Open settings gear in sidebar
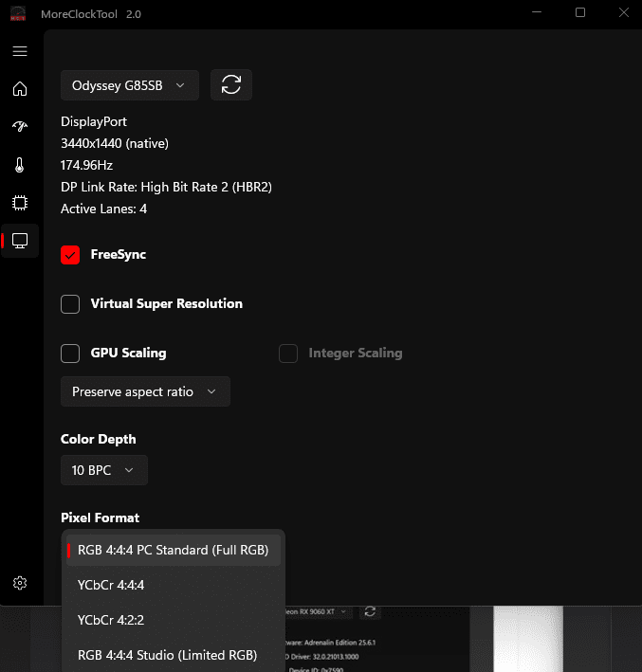 [x=20, y=583]
